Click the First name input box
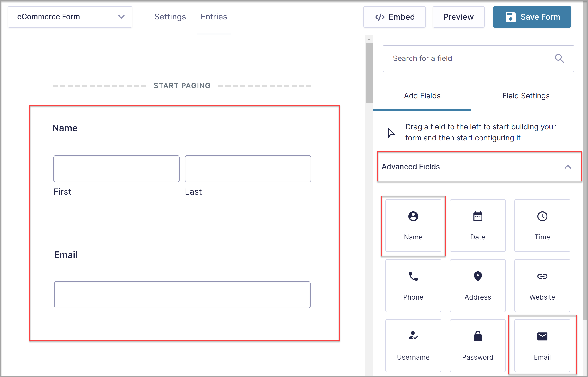The height and width of the screenshot is (377, 588). click(x=116, y=169)
